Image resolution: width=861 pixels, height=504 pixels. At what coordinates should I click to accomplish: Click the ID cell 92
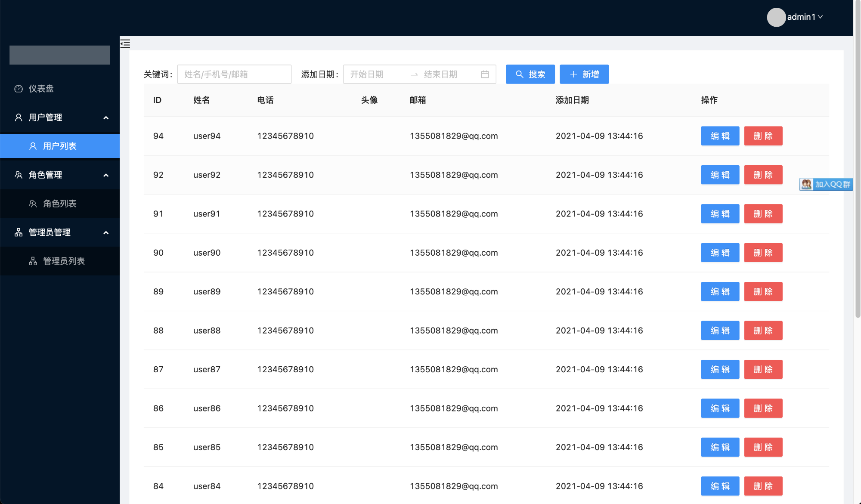click(158, 175)
